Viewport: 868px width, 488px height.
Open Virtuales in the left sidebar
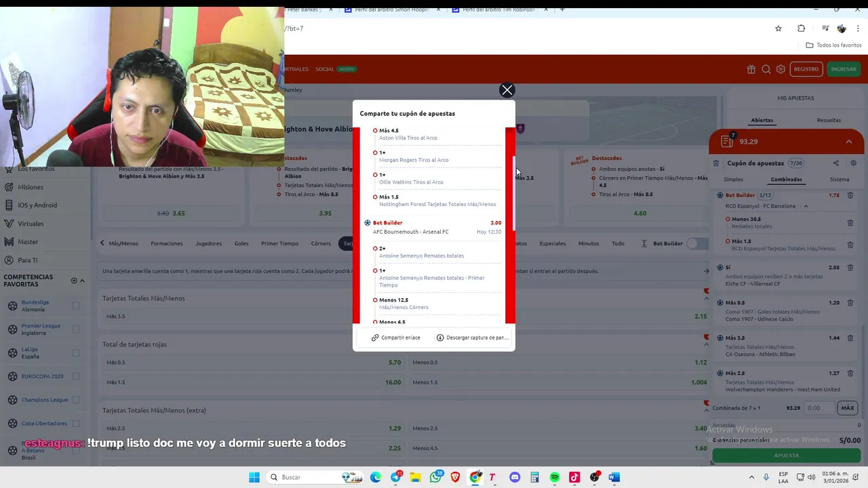click(x=31, y=224)
